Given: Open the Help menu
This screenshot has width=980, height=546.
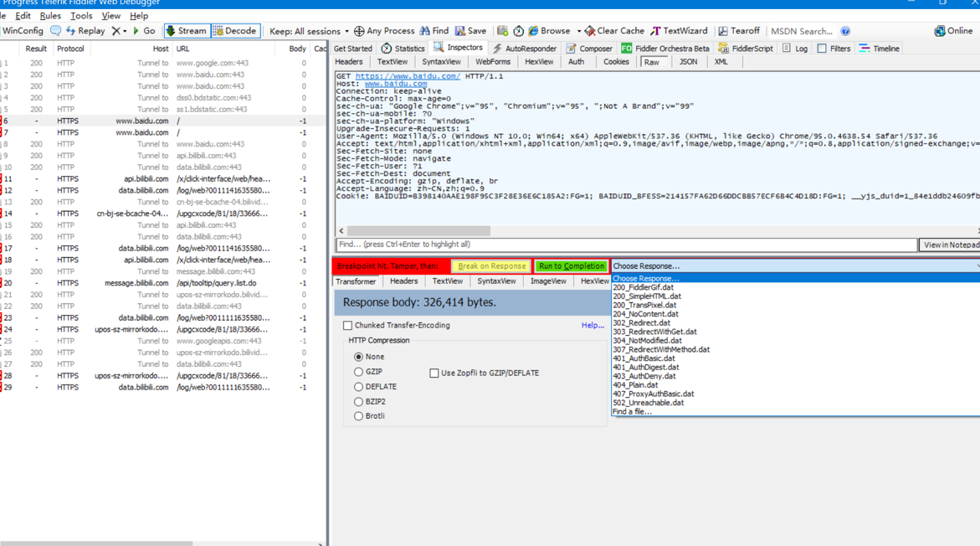Looking at the screenshot, I should coord(139,16).
